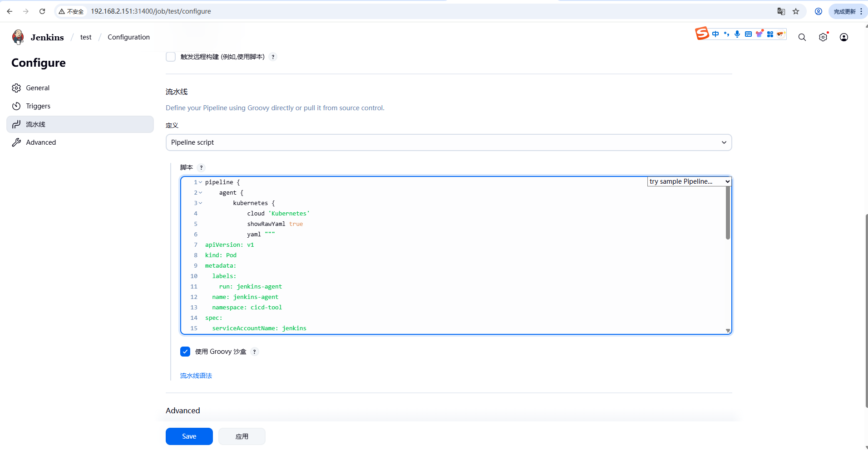Open the user account icon in Jenkins header

click(x=844, y=37)
